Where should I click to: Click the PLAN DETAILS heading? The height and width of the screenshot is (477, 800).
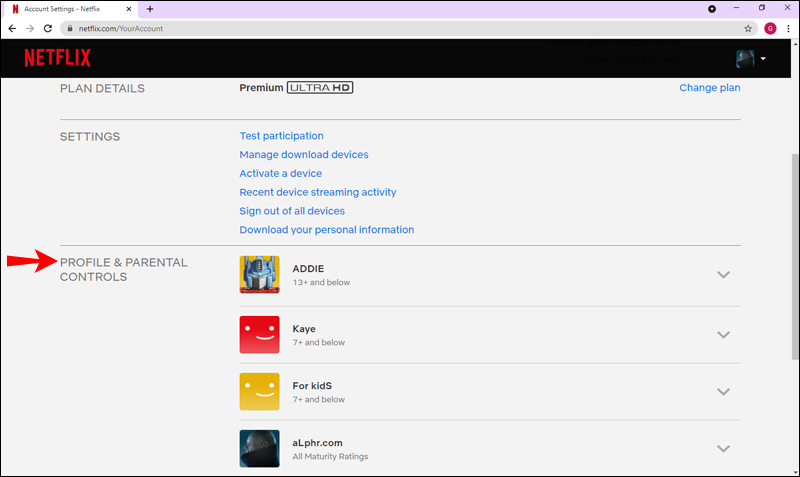tap(102, 89)
